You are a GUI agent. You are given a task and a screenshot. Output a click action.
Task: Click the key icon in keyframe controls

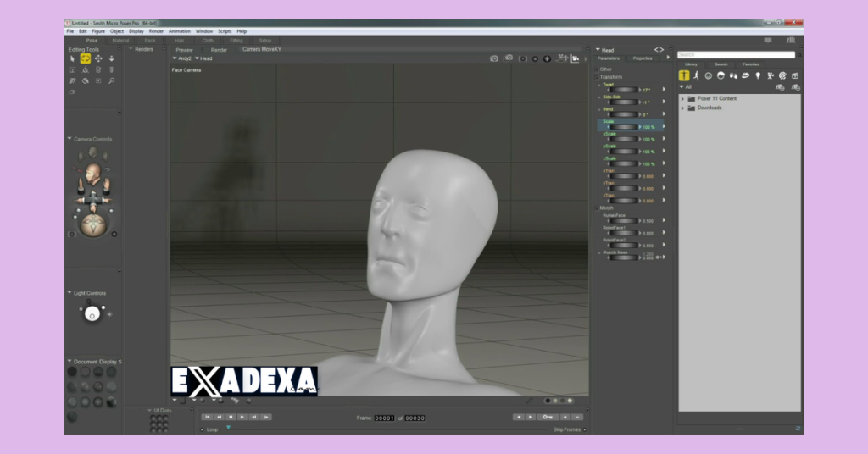548,418
